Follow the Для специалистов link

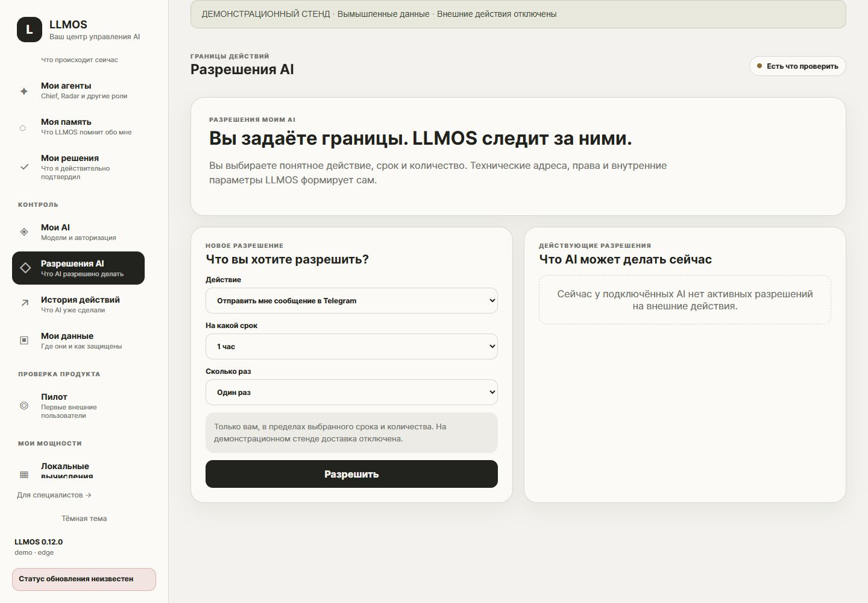click(54, 495)
